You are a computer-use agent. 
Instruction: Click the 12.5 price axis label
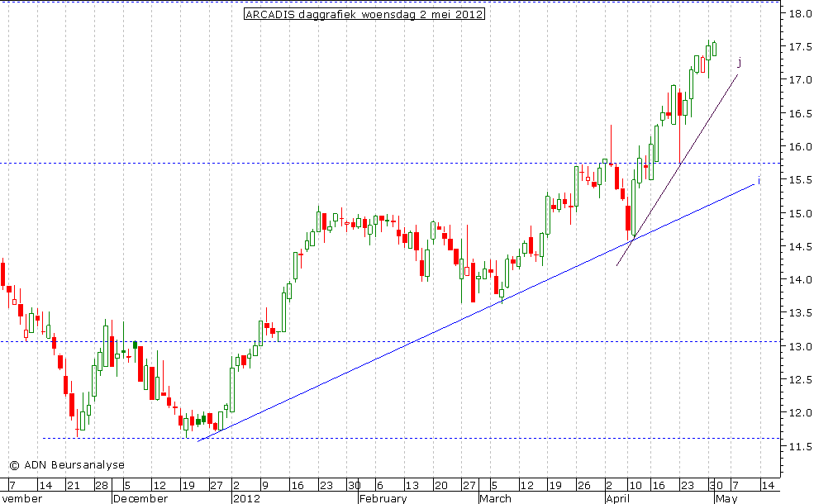(x=800, y=379)
